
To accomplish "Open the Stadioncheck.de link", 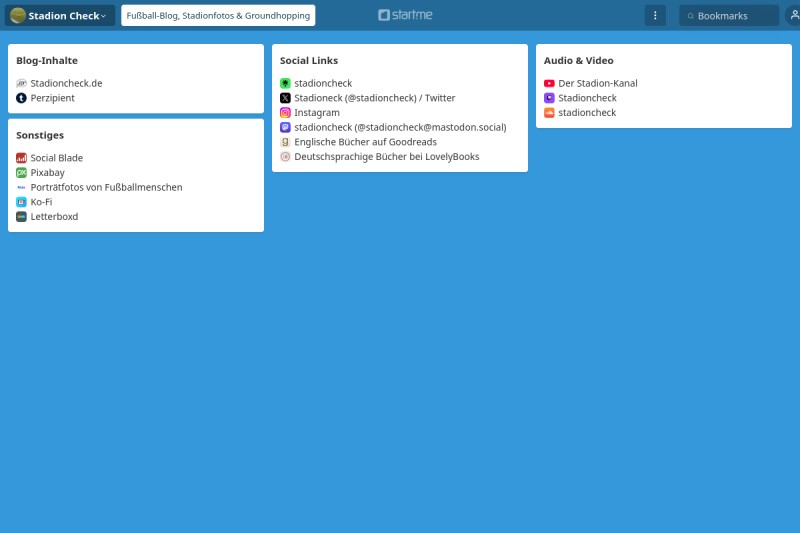I will point(66,83).
